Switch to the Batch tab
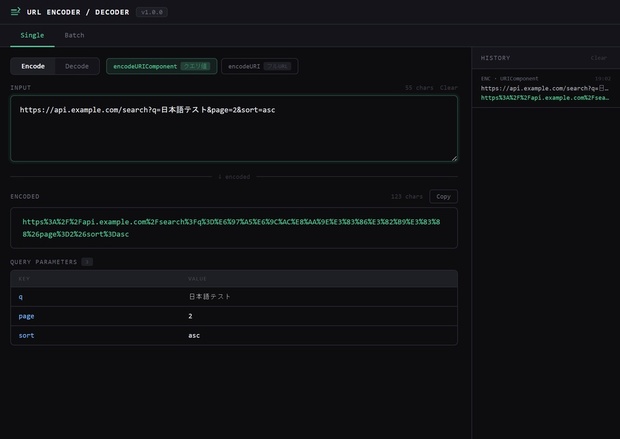The height and width of the screenshot is (439, 620). tap(74, 35)
